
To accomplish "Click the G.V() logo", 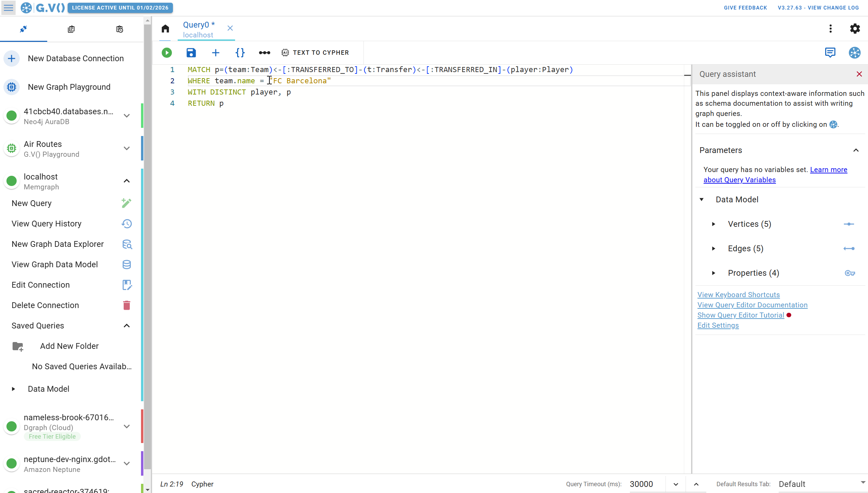I will coord(43,7).
